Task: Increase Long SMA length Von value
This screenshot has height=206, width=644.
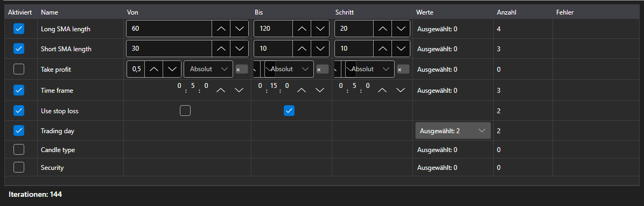Action: pos(221,29)
